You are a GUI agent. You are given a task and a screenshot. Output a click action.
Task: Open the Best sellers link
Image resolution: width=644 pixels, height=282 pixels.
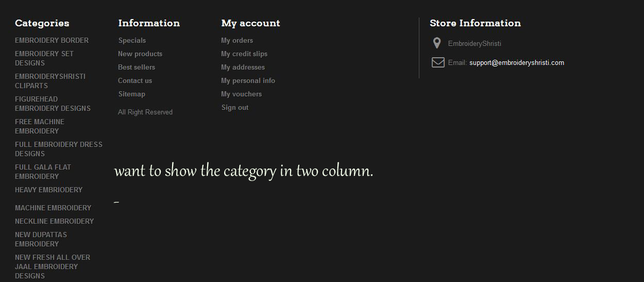point(137,67)
